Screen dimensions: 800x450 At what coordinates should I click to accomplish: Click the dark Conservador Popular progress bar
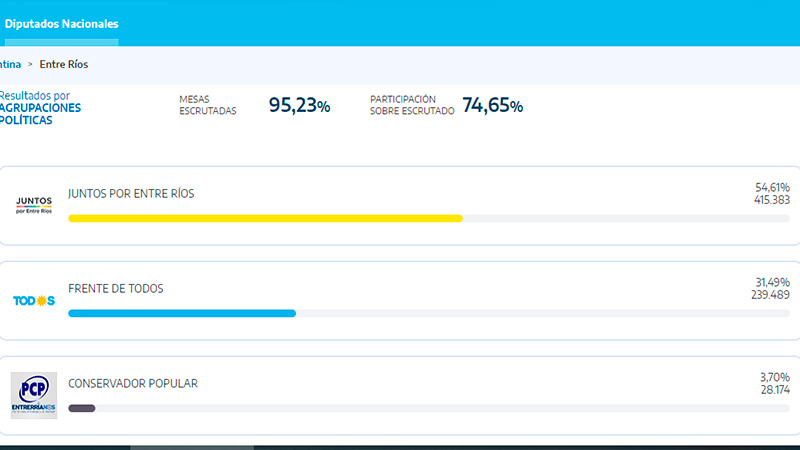pyautogui.click(x=82, y=408)
